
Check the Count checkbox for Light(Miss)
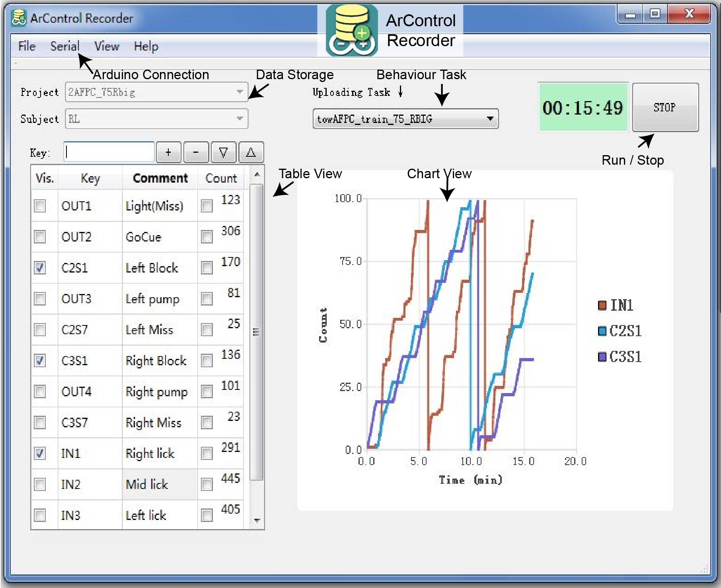207,206
